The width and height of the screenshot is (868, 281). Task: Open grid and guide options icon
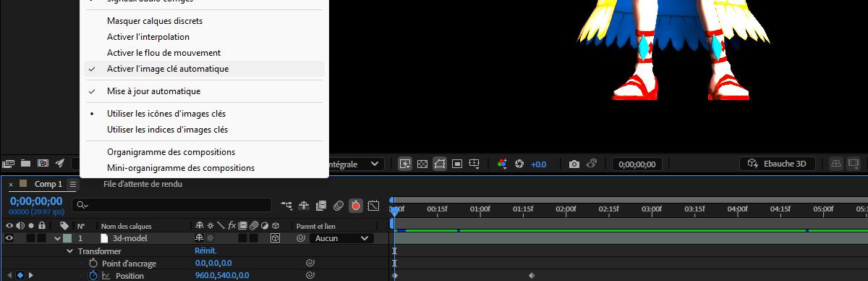click(475, 164)
